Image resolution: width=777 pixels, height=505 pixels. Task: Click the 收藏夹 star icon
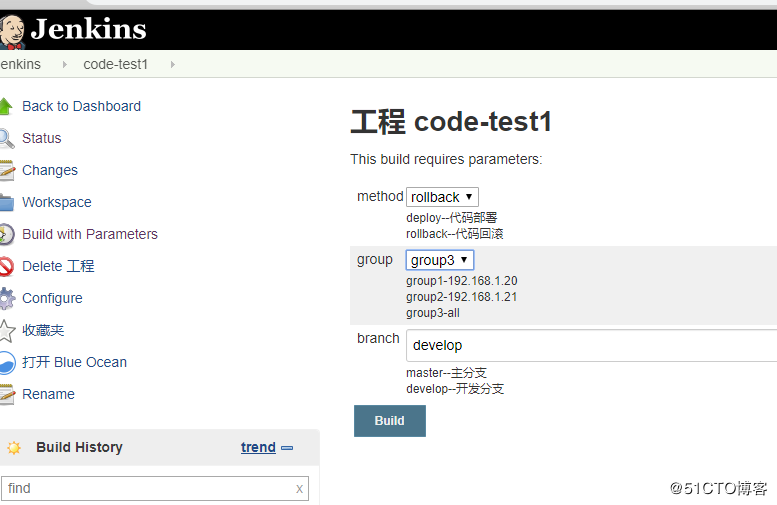click(x=7, y=331)
